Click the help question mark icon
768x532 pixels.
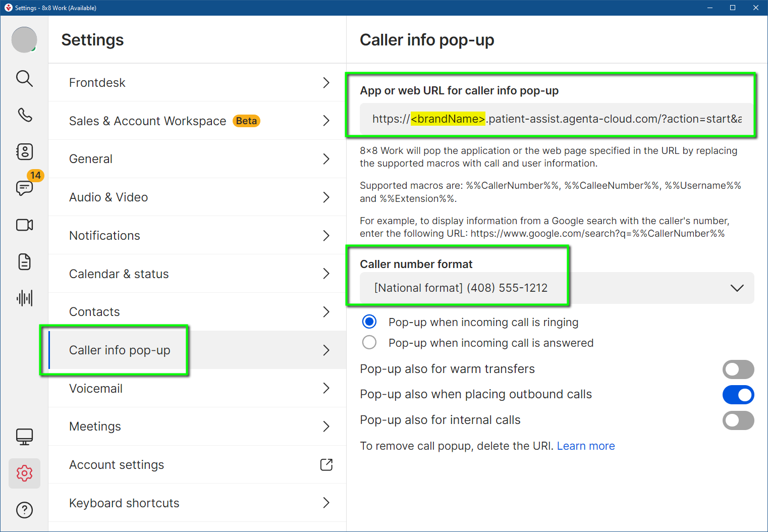[x=24, y=510]
